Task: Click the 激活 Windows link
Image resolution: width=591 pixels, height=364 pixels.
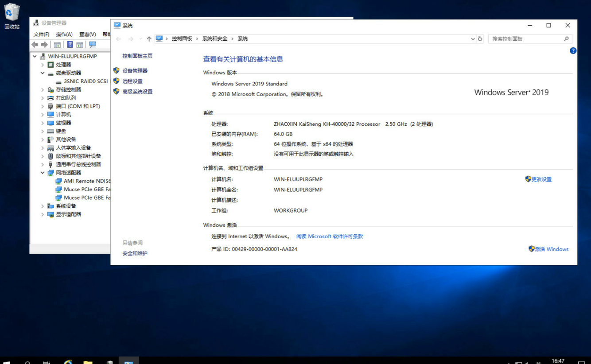Action: pyautogui.click(x=552, y=249)
